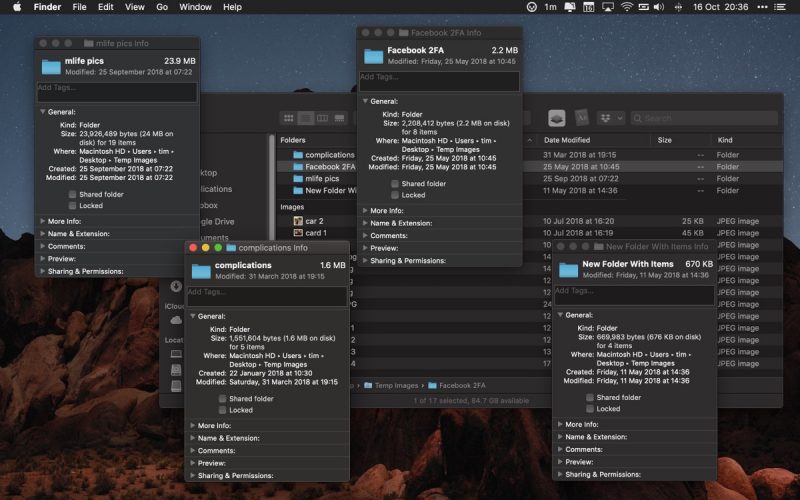Image resolution: width=800 pixels, height=500 pixels.
Task: Click the AirPlay display icon in menu bar
Action: (608, 7)
